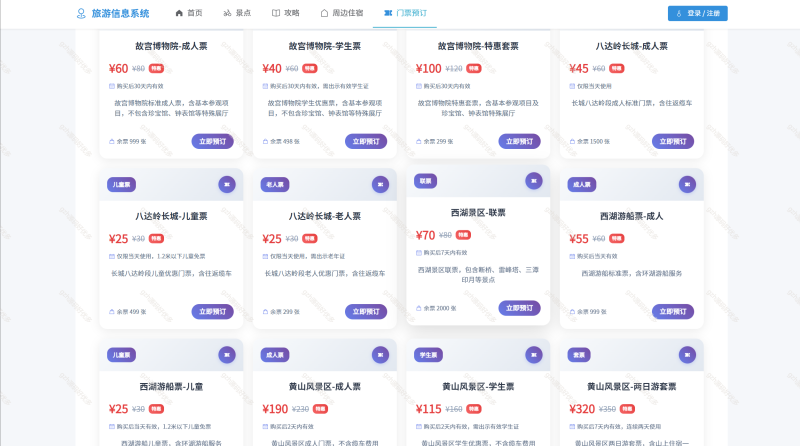Click the 登录 / 注册 button
Image resolution: width=800 pixels, height=446 pixels.
[x=697, y=13]
